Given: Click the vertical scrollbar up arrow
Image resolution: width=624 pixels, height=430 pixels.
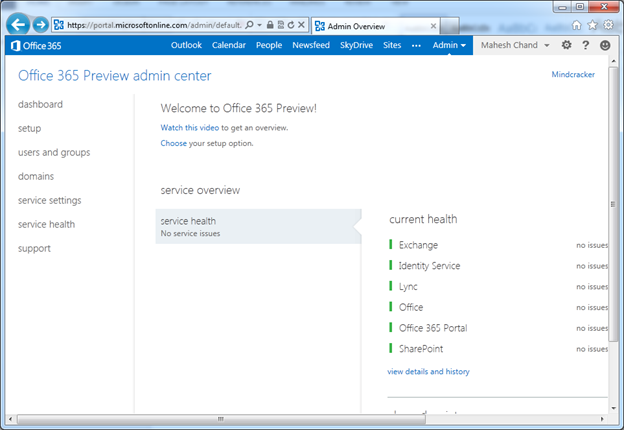Looking at the screenshot, I should pos(613,61).
